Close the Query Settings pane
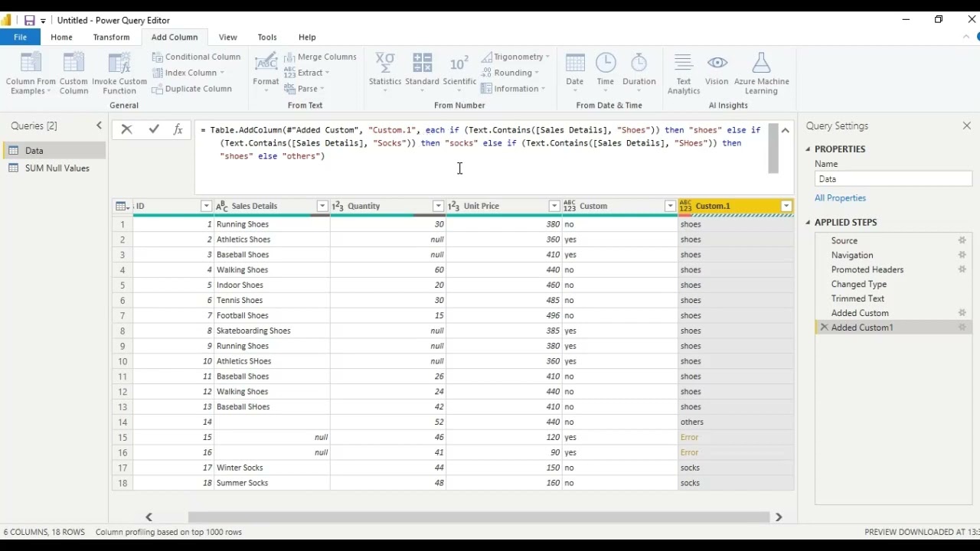This screenshot has height=551, width=980. pyautogui.click(x=966, y=126)
